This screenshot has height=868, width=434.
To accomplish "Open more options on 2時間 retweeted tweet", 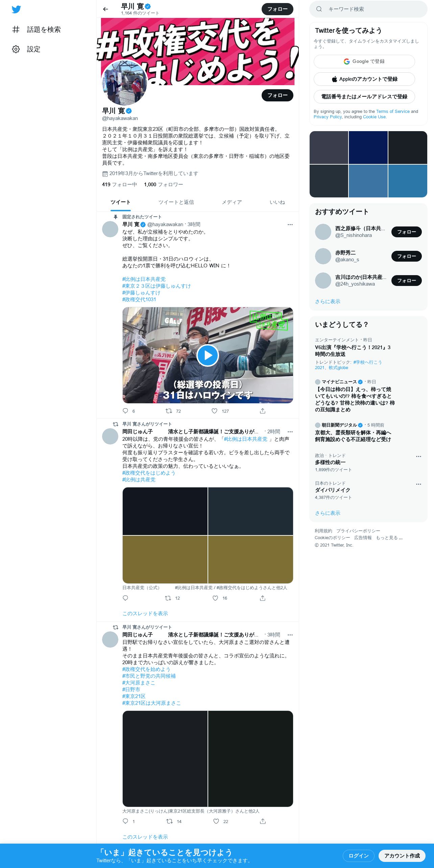I will click(290, 432).
